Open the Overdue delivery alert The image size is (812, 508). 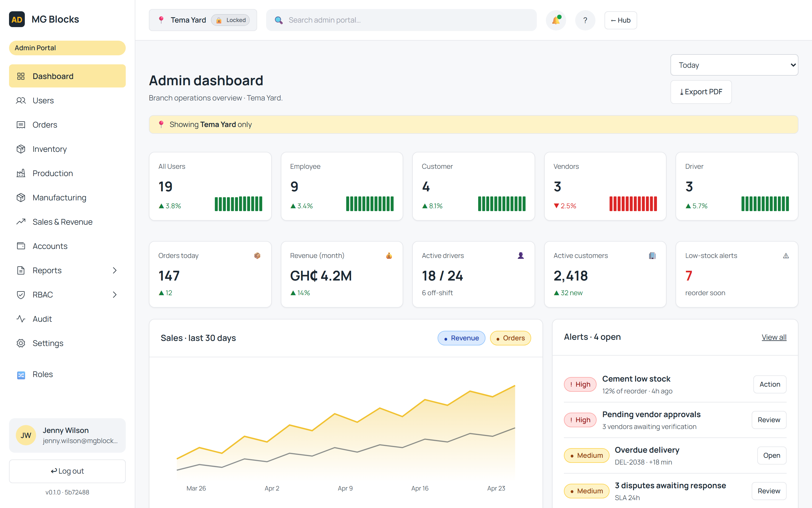click(771, 455)
